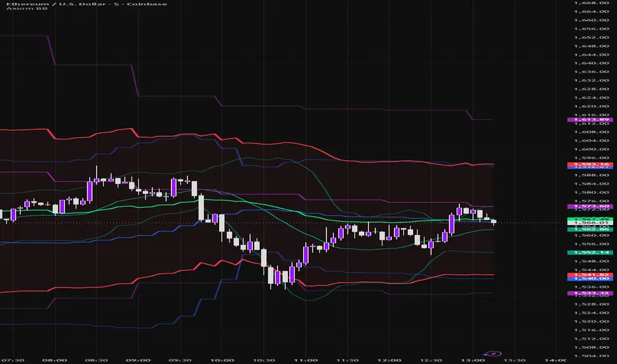Click the 1,560.00 price scale label

tap(591, 236)
